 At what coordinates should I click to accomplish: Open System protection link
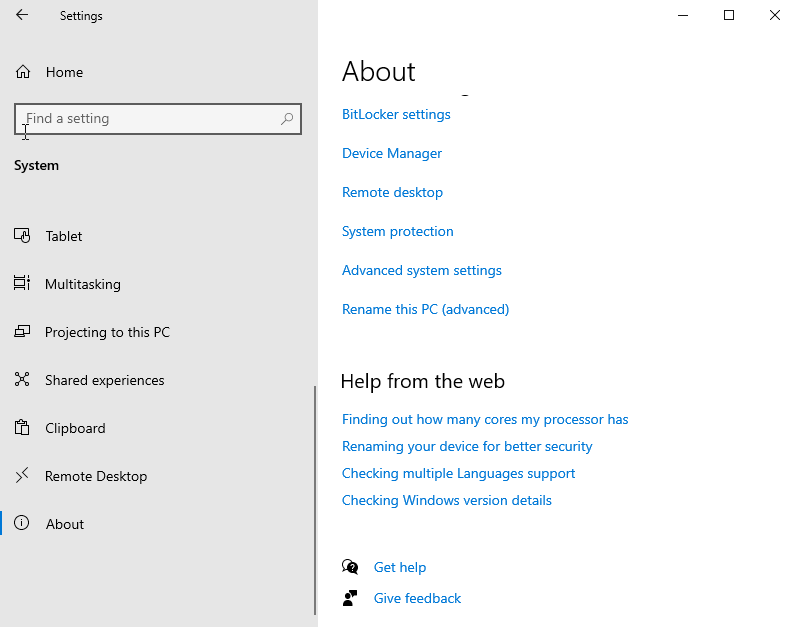398,231
